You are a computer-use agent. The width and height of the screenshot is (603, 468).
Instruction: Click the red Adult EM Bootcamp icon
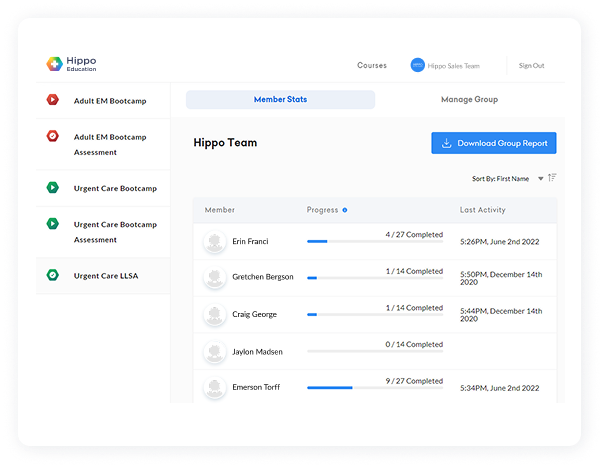52,100
